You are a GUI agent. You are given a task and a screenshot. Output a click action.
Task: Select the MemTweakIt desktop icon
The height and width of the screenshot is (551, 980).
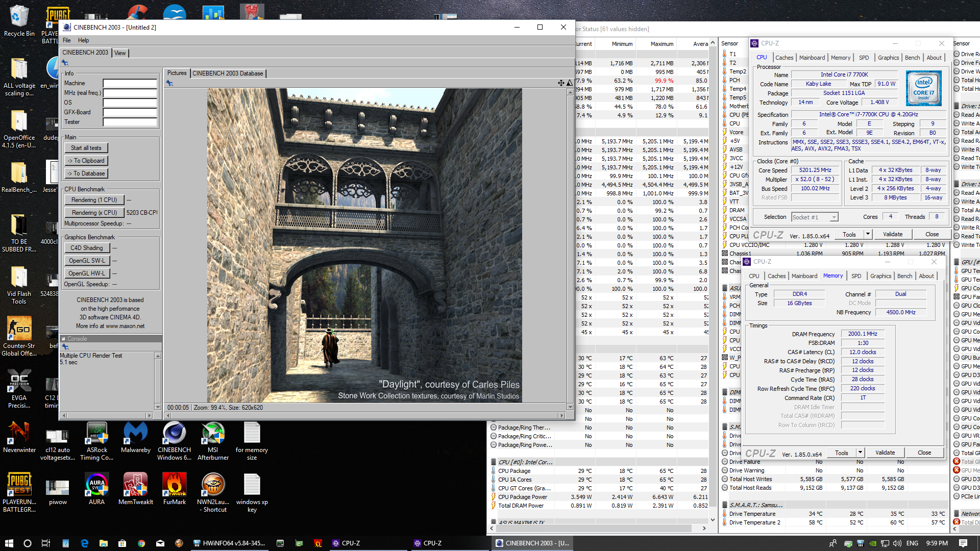click(x=135, y=489)
